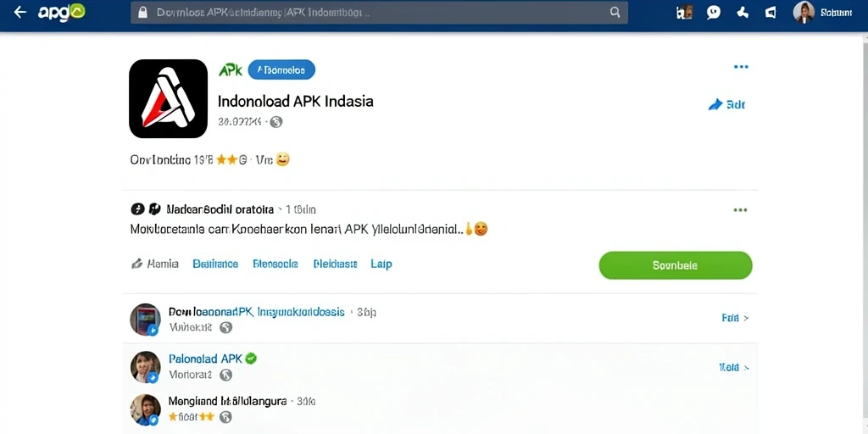The height and width of the screenshot is (434, 868).
Task: Open the chat bubble icon in header
Action: coord(714,13)
